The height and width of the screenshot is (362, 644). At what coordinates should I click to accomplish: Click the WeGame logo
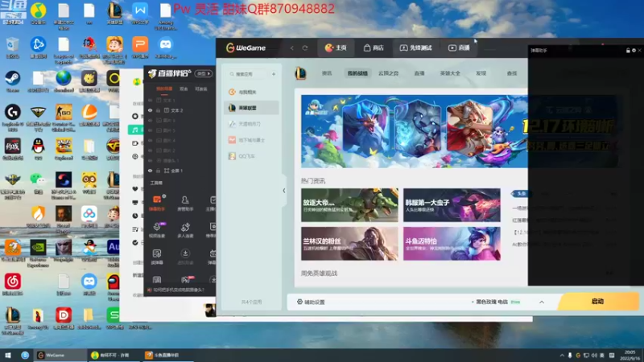pyautogui.click(x=246, y=48)
